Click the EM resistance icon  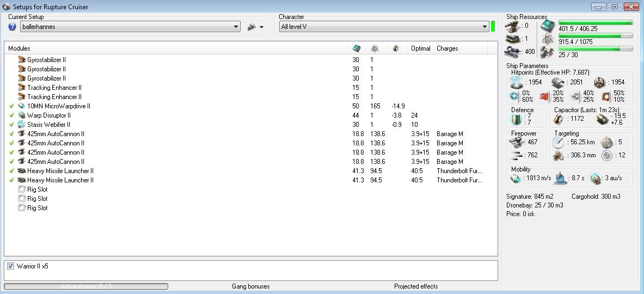(x=515, y=96)
